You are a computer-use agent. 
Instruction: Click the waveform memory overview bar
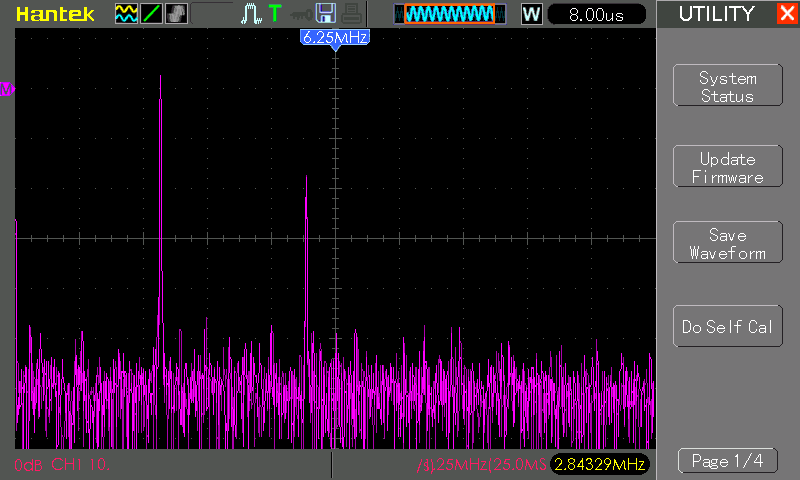[450, 14]
